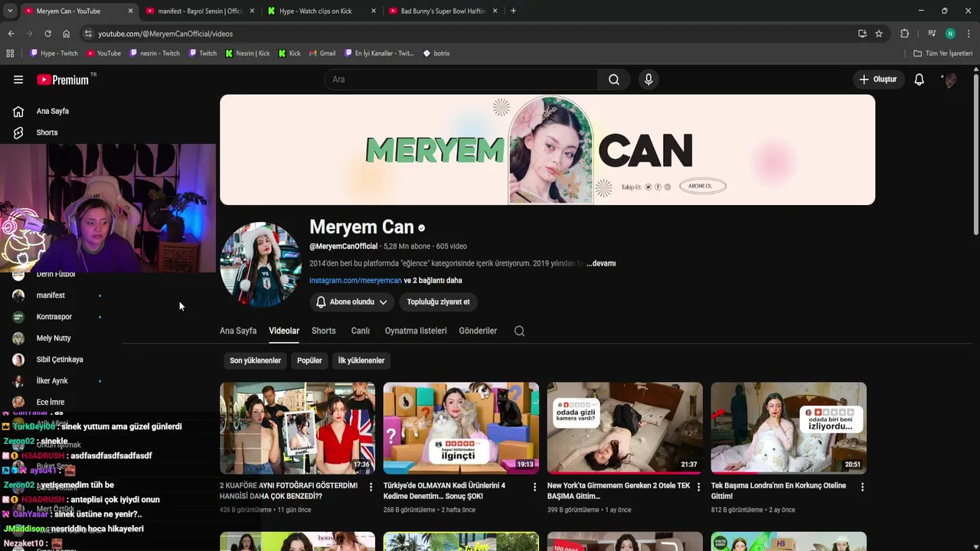Switch to Hype Kick browser tab
This screenshot has width=980, height=551.
pos(320,11)
